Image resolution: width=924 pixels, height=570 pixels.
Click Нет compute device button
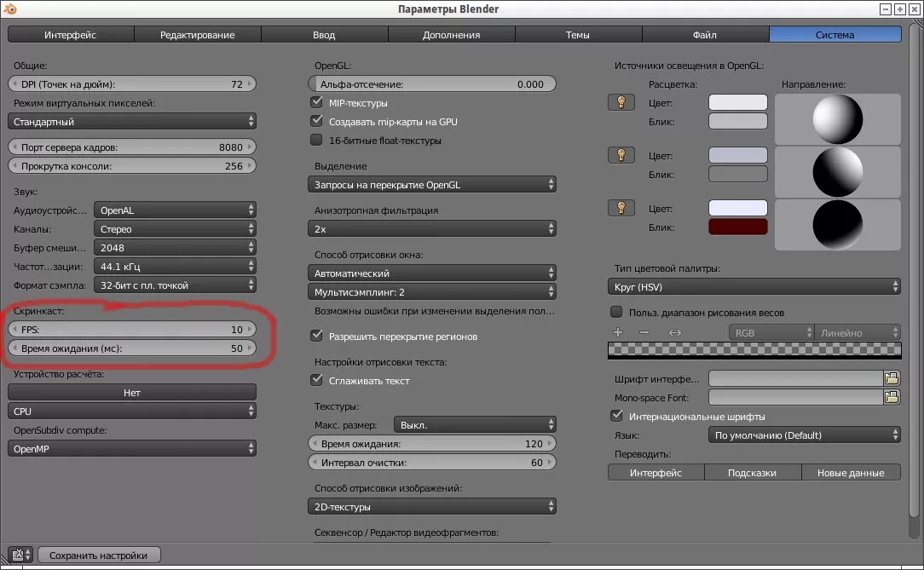[132, 392]
